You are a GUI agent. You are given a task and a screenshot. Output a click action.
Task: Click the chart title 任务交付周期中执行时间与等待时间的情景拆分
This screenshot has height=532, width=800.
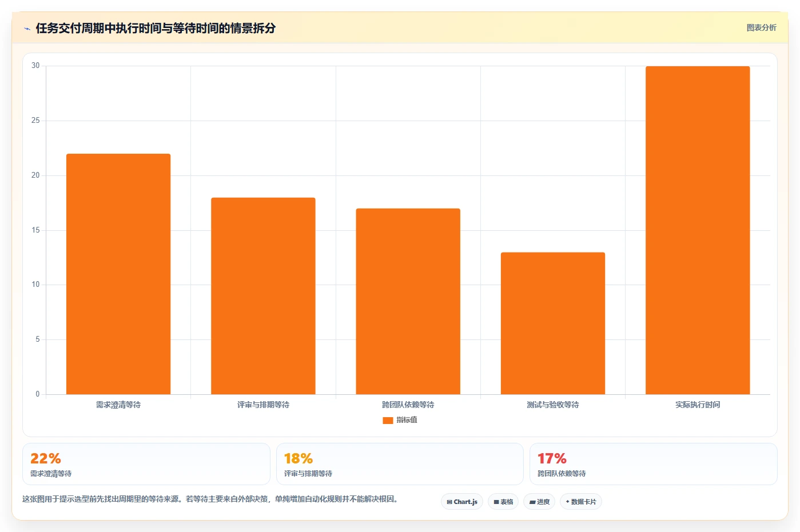coord(156,28)
